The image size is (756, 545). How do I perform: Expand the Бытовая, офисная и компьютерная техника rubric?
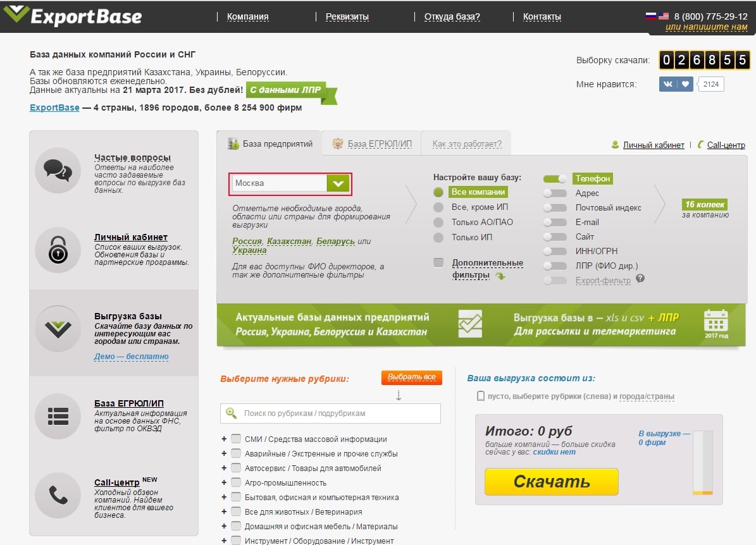[x=224, y=496]
